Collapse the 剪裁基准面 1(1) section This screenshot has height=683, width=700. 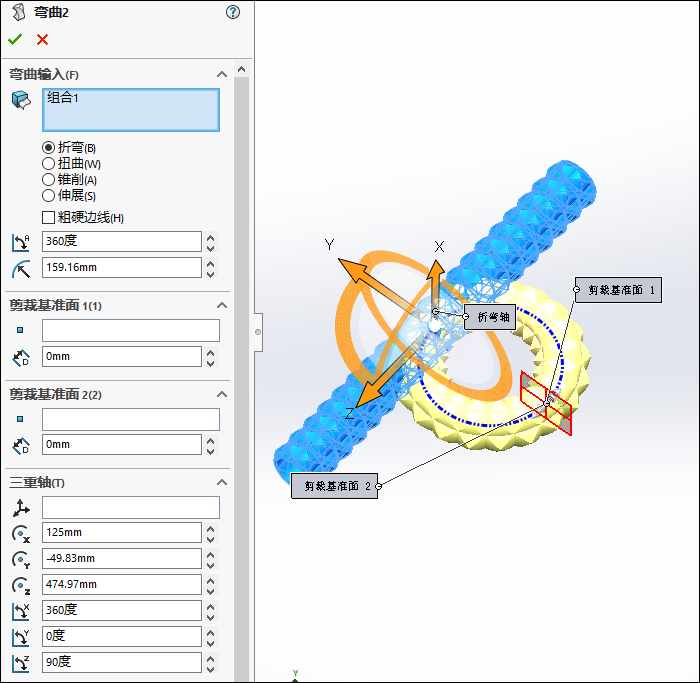(x=221, y=305)
